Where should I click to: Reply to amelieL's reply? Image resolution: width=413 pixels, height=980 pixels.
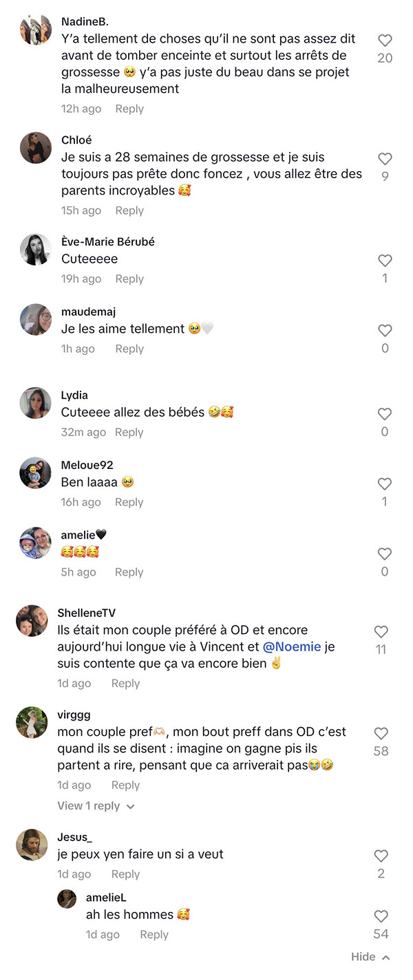pos(154,935)
